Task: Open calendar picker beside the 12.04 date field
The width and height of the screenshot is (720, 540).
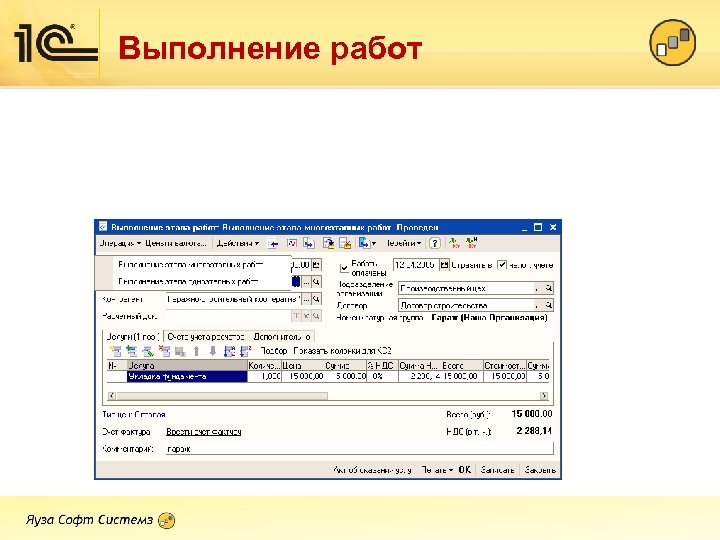Action: pyautogui.click(x=444, y=265)
